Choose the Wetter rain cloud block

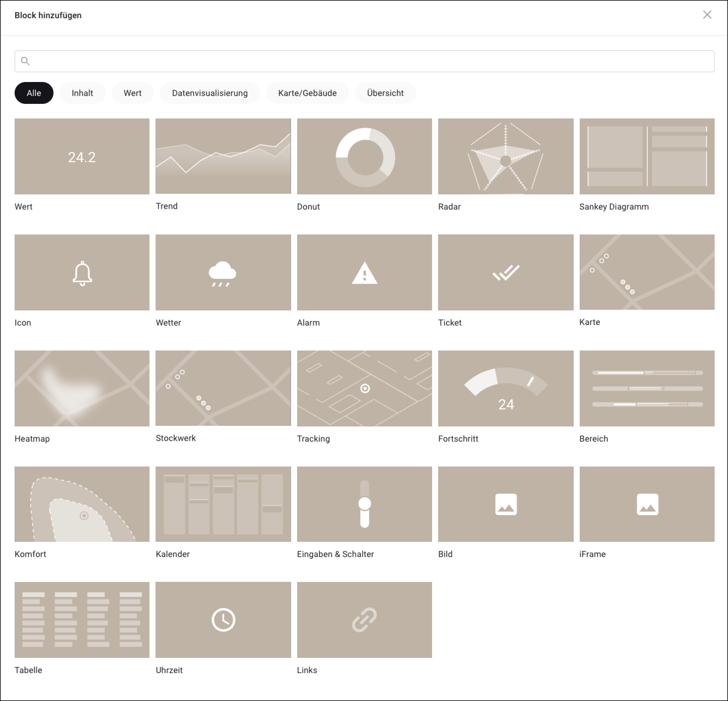point(223,272)
